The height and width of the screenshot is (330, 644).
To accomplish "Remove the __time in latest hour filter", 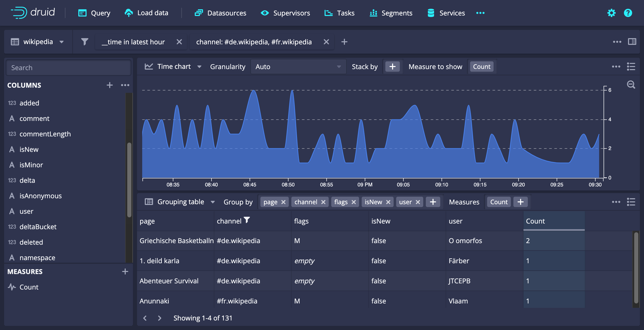I will 179,42.
